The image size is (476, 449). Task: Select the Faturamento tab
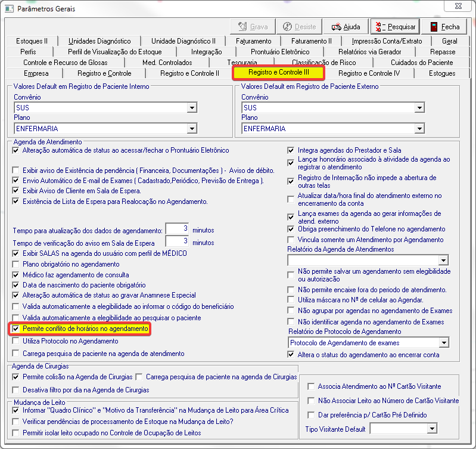(253, 41)
